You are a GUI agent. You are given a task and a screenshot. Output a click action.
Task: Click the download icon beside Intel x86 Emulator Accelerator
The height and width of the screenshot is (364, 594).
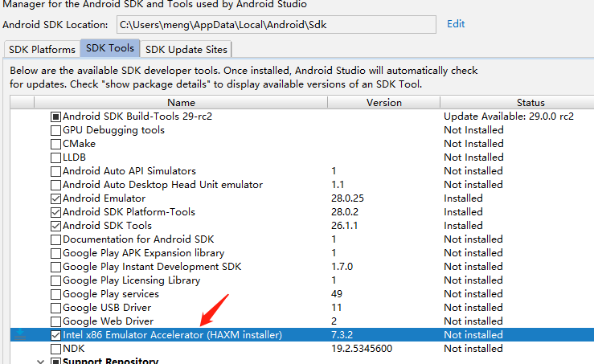(x=20, y=334)
